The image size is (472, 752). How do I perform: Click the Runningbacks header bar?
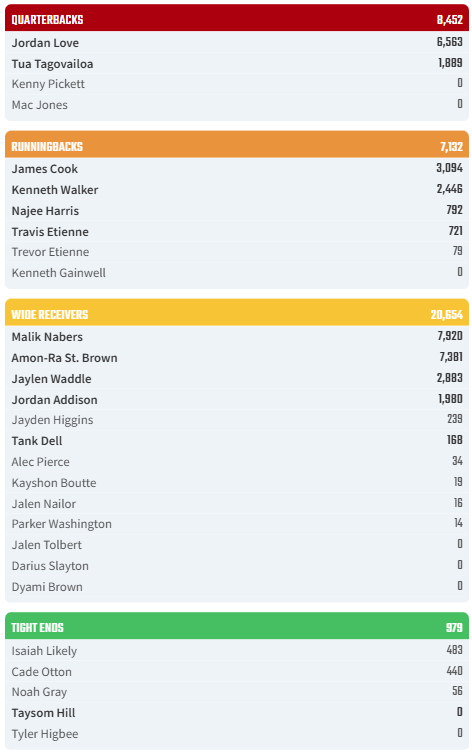[237, 145]
